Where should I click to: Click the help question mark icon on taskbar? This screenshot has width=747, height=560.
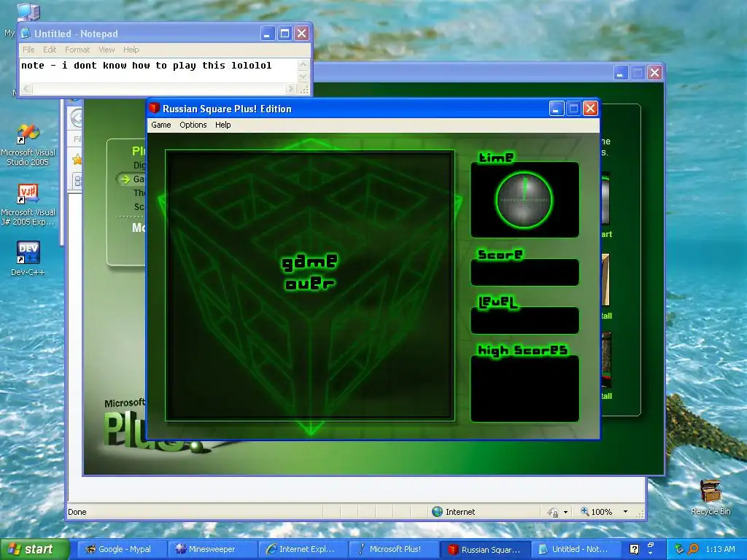pos(634,549)
